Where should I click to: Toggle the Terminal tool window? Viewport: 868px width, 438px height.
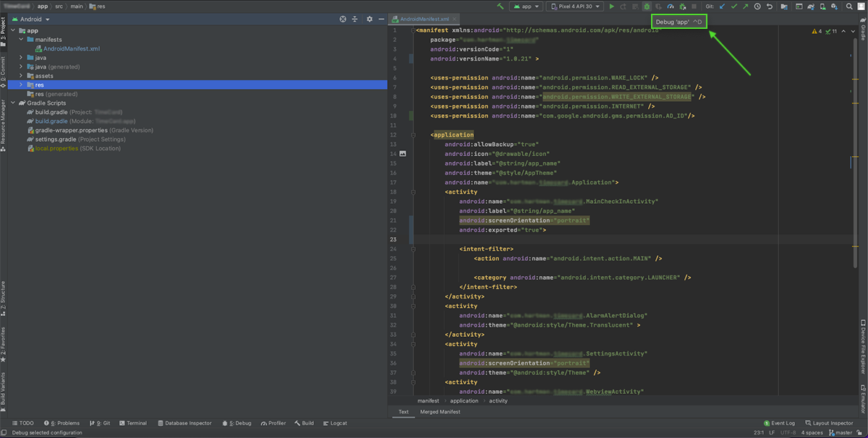pyautogui.click(x=133, y=423)
